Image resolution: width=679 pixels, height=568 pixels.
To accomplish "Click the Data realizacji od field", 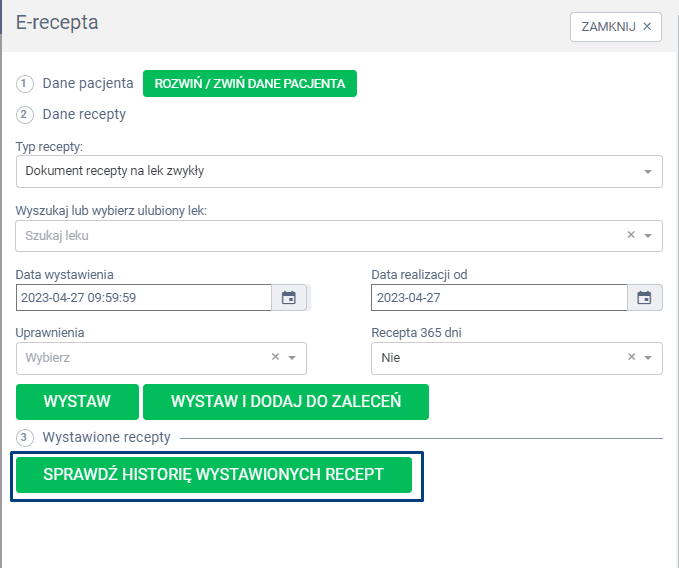I will (498, 298).
